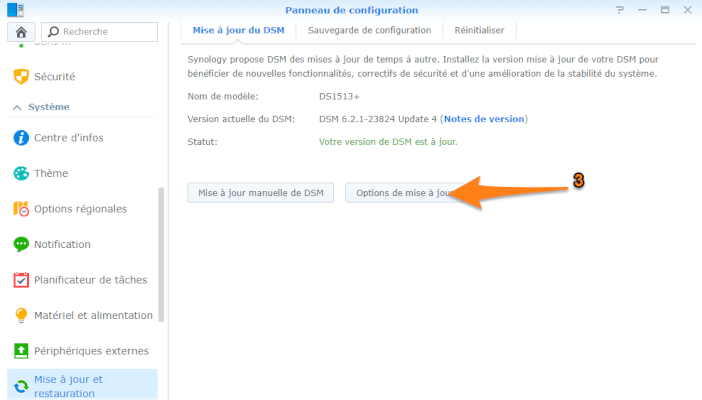Click the Control Panel app icon in title bar

coord(16,9)
